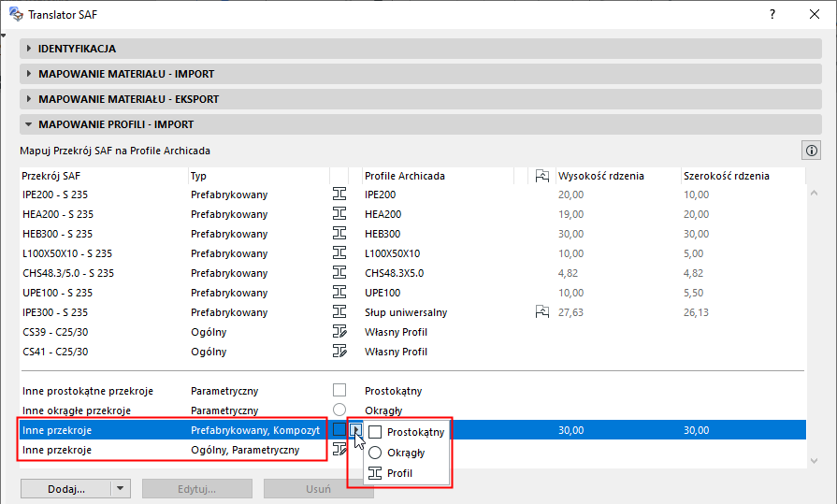Screen dimensions: 837x504
Task: Click the profile icon in the HEB300 row
Action: tap(339, 234)
